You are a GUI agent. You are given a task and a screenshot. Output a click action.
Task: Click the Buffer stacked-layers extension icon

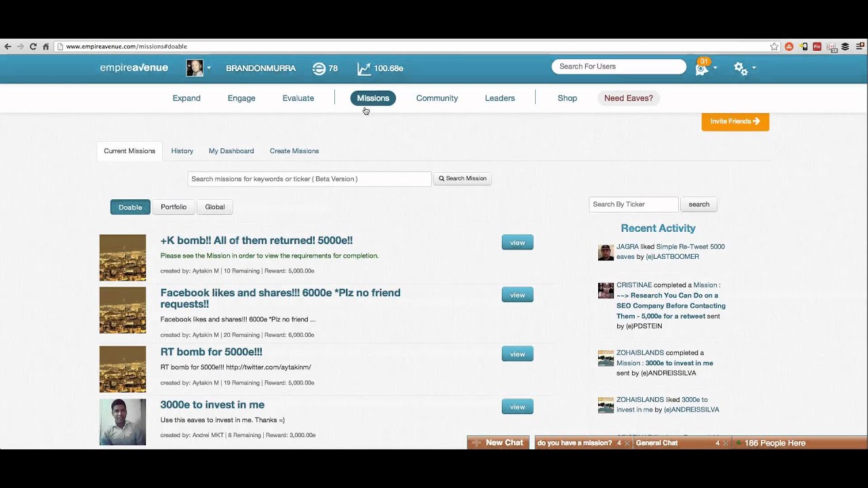pos(845,47)
